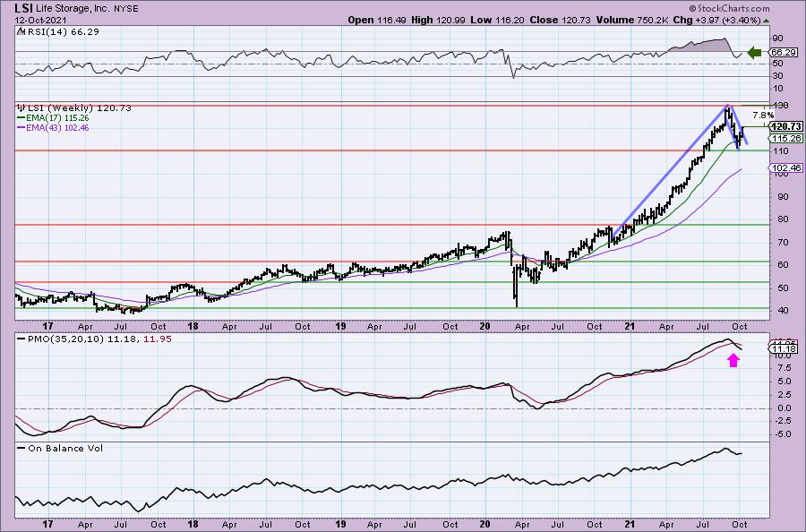Click the price bar icon before LSI (Weekly)
The height and width of the screenshot is (532, 806).
(21, 108)
